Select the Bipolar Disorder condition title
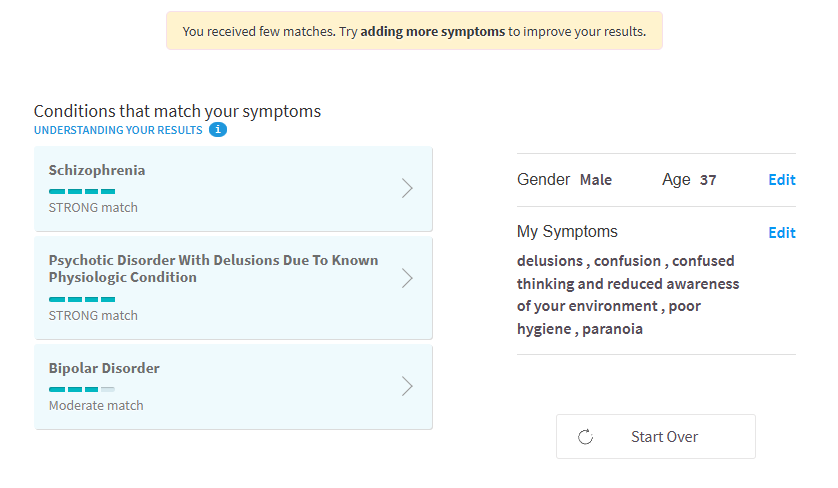 pos(104,368)
